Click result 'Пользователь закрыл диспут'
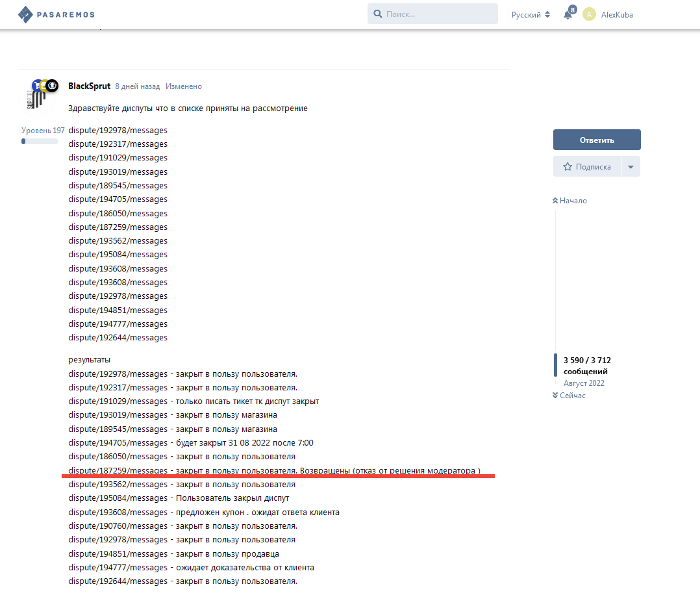700x595 pixels. pyautogui.click(x=232, y=498)
